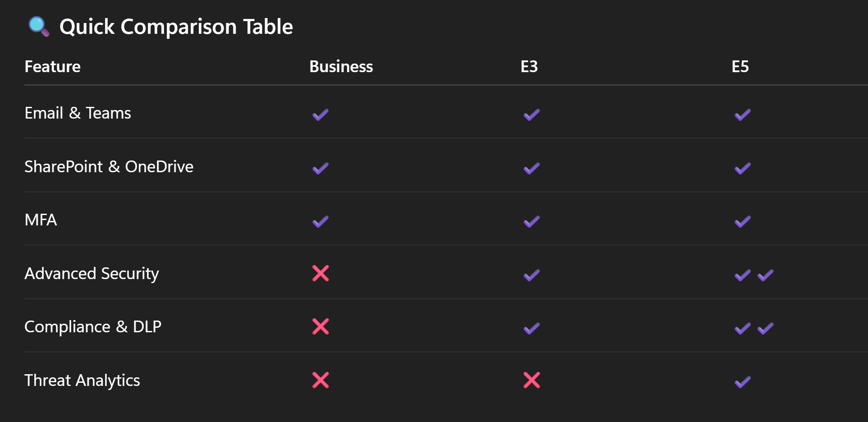Click the E3 column header
Screen dimensions: 868x422
tap(529, 67)
